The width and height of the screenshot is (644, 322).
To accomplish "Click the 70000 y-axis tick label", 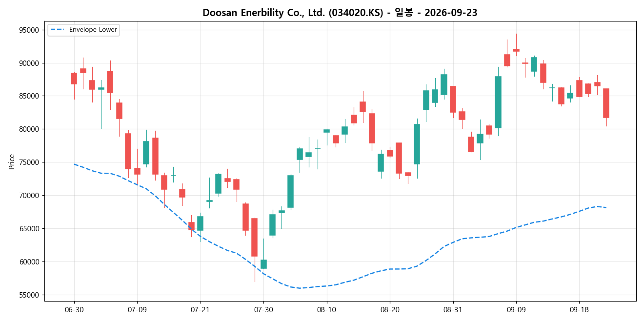I will (28, 196).
